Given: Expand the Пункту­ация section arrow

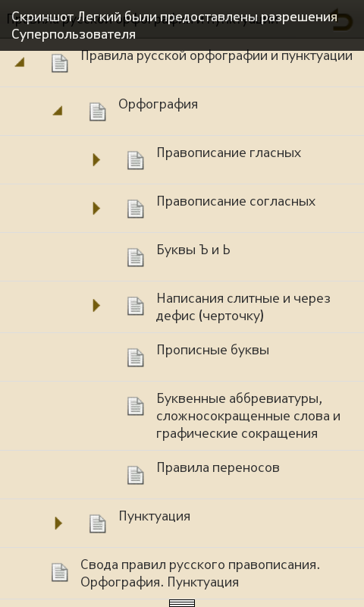Looking at the screenshot, I should 58,523.
